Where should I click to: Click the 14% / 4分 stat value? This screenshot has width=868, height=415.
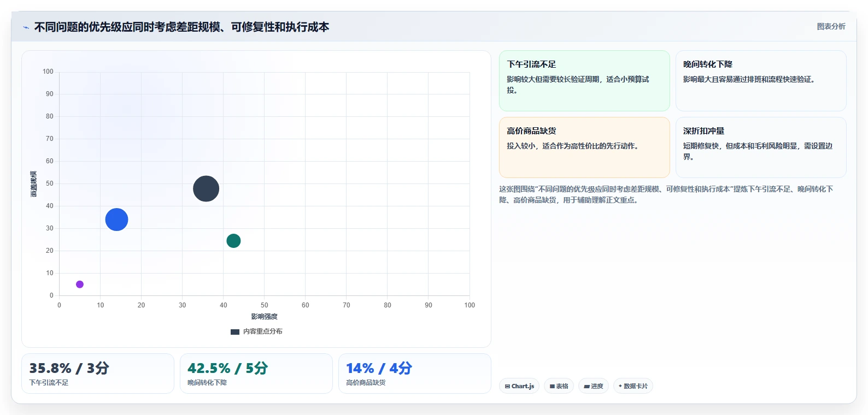(379, 368)
